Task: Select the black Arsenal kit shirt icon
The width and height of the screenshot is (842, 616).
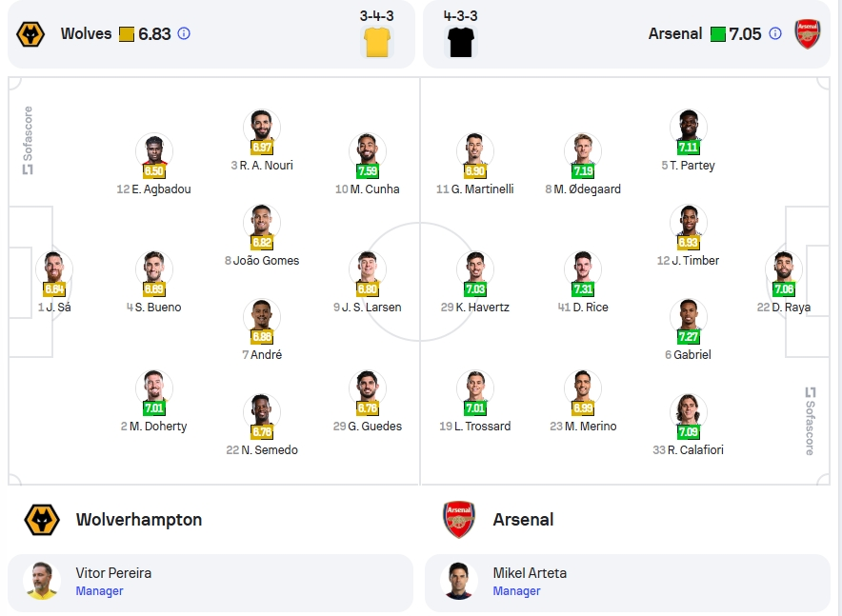Action: tap(461, 42)
